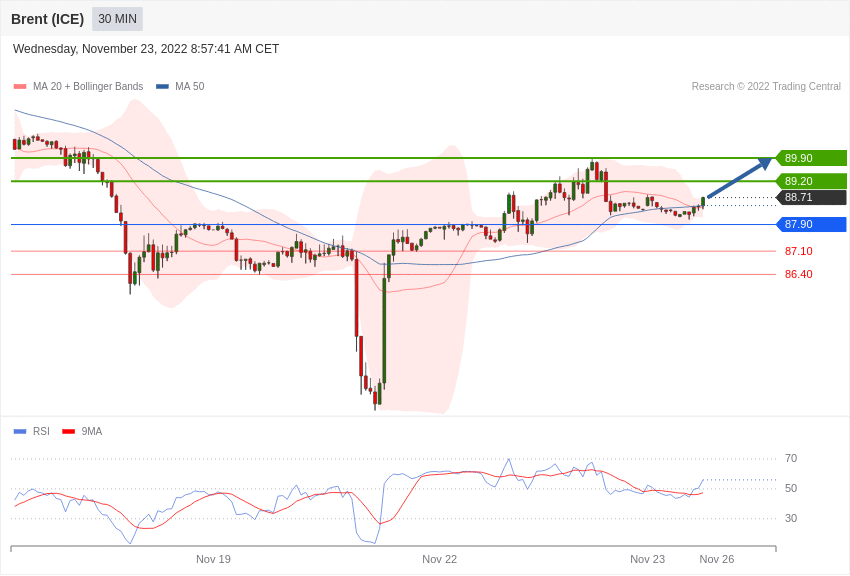Click the RSI 70 level label
This screenshot has width=850, height=576.
[x=791, y=458]
